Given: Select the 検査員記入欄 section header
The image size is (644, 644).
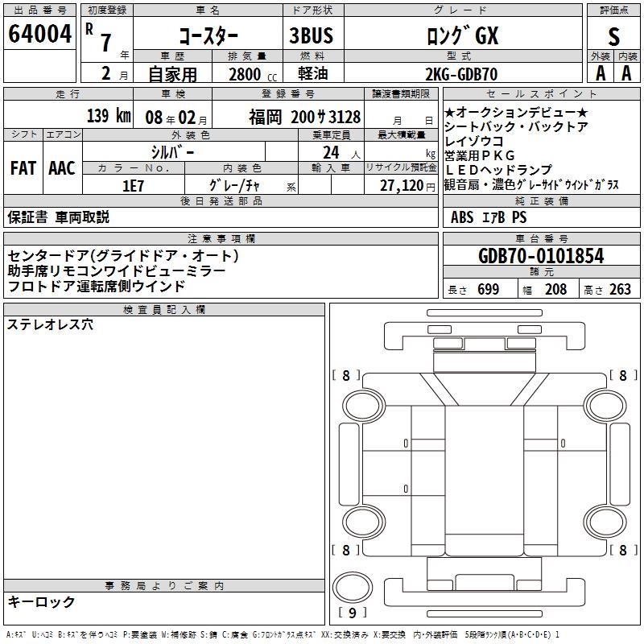Looking at the screenshot, I should 164,309.
